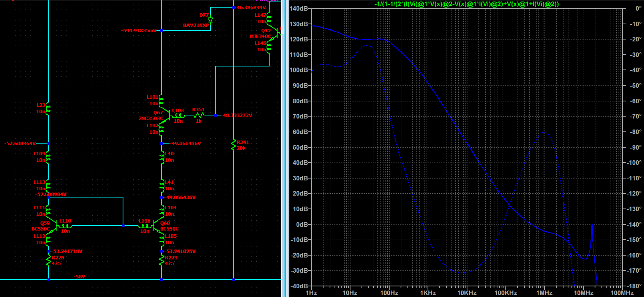Click the 0dB left axis label
This screenshot has height=297, width=644.
click(301, 224)
